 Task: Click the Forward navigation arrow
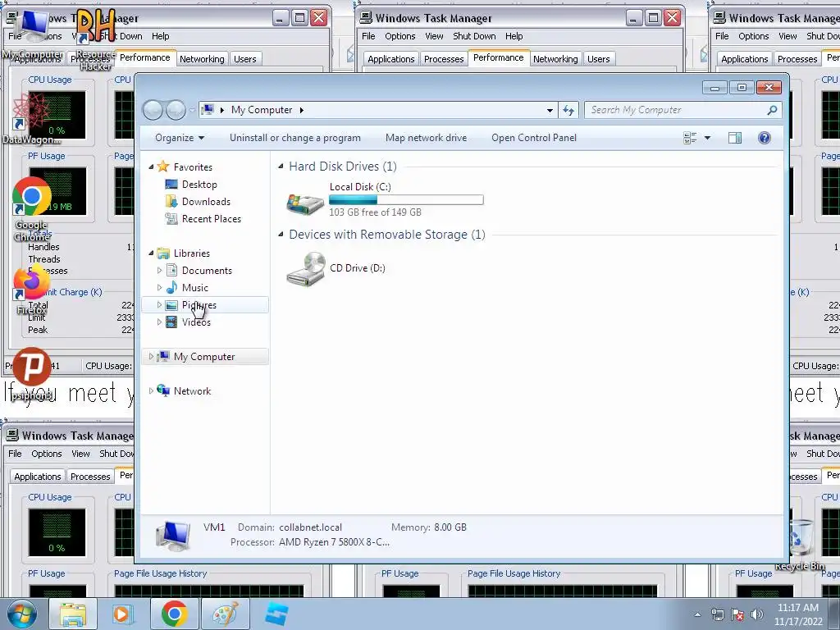click(x=176, y=111)
